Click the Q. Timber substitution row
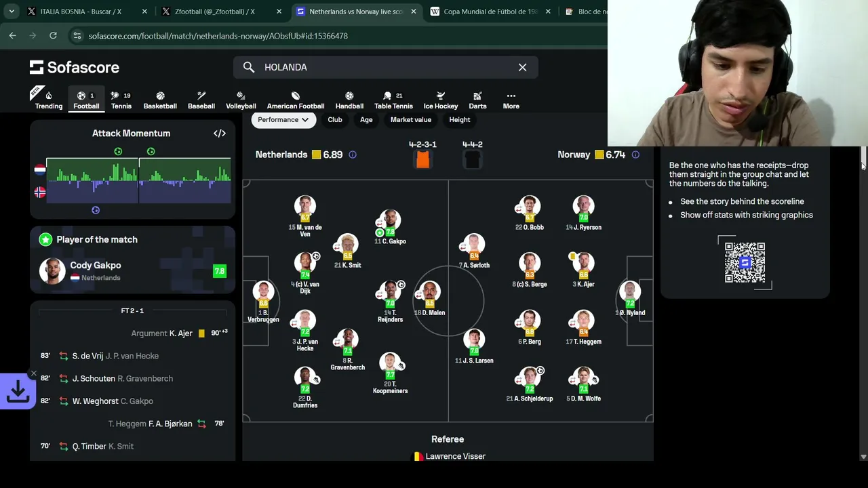The image size is (868, 488). (x=132, y=446)
